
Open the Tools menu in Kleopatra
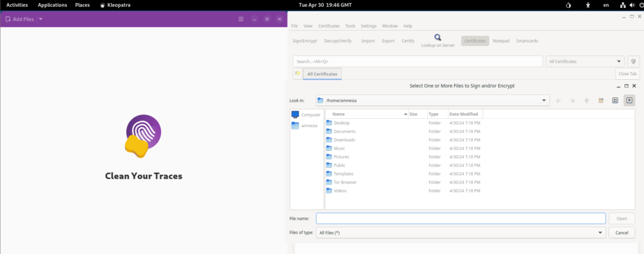(350, 26)
